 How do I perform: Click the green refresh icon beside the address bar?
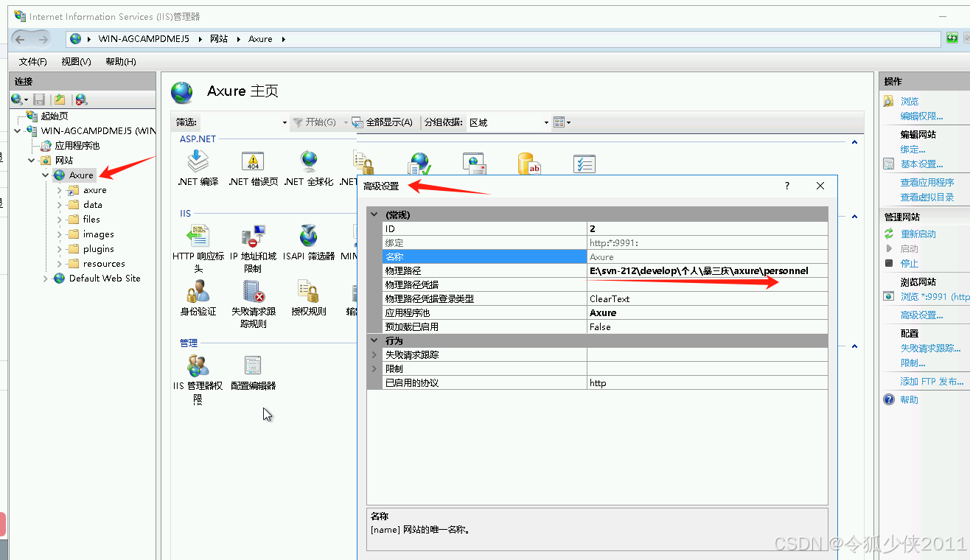pos(952,38)
